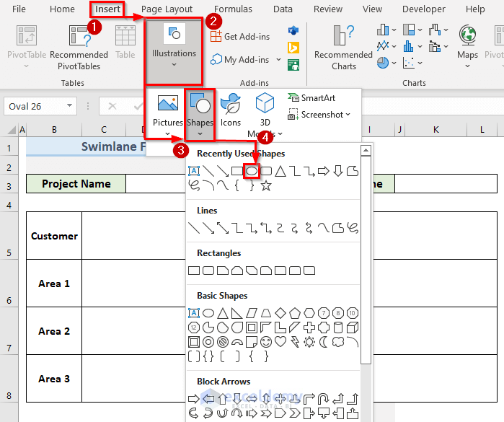Click the Table button
This screenshot has width=504, height=422.
pyautogui.click(x=125, y=42)
